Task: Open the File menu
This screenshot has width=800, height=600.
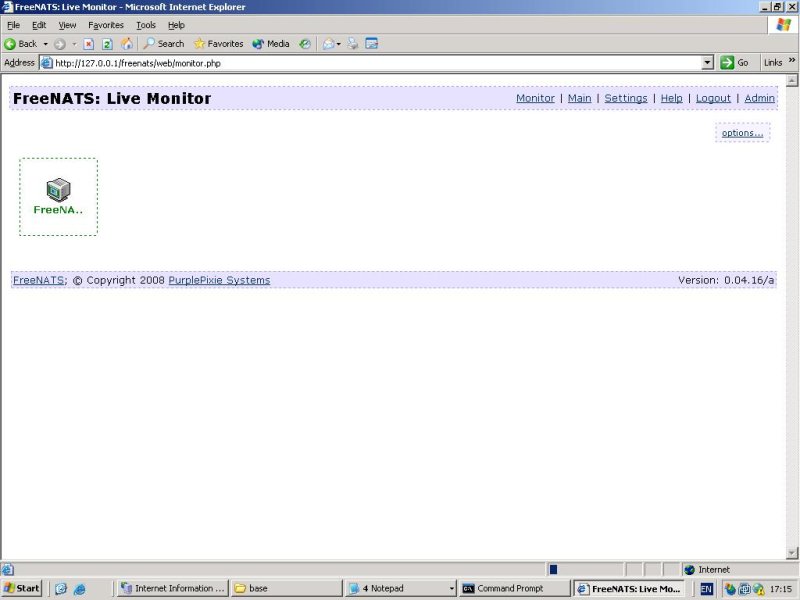Action: pos(13,25)
